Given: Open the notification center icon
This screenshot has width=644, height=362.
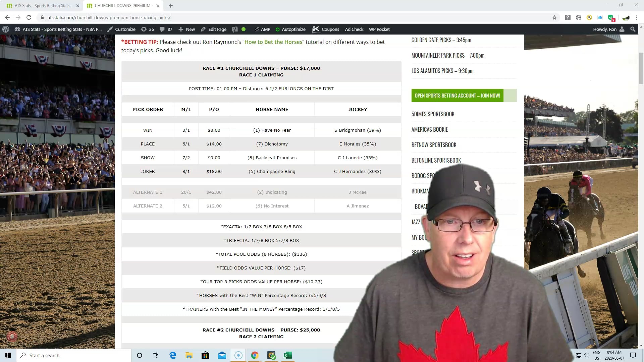Looking at the screenshot, I should click(633, 355).
